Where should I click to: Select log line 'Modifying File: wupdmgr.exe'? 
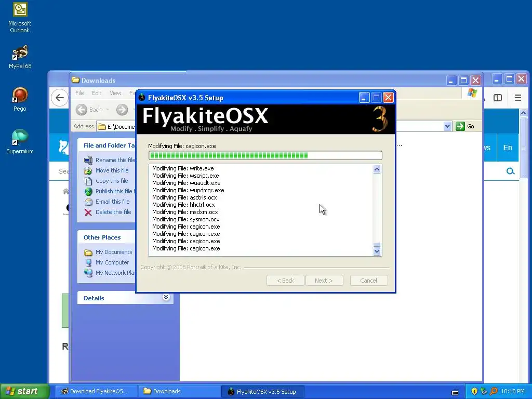(188, 190)
